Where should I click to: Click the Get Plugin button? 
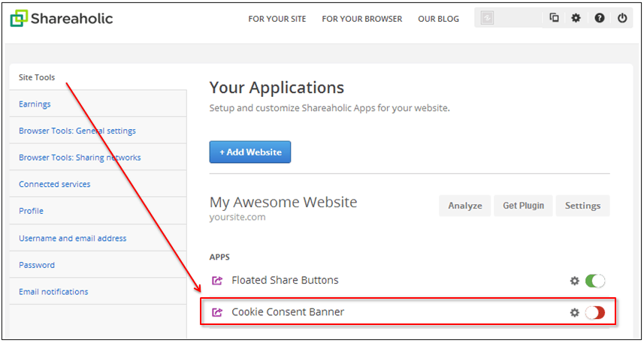(x=523, y=206)
